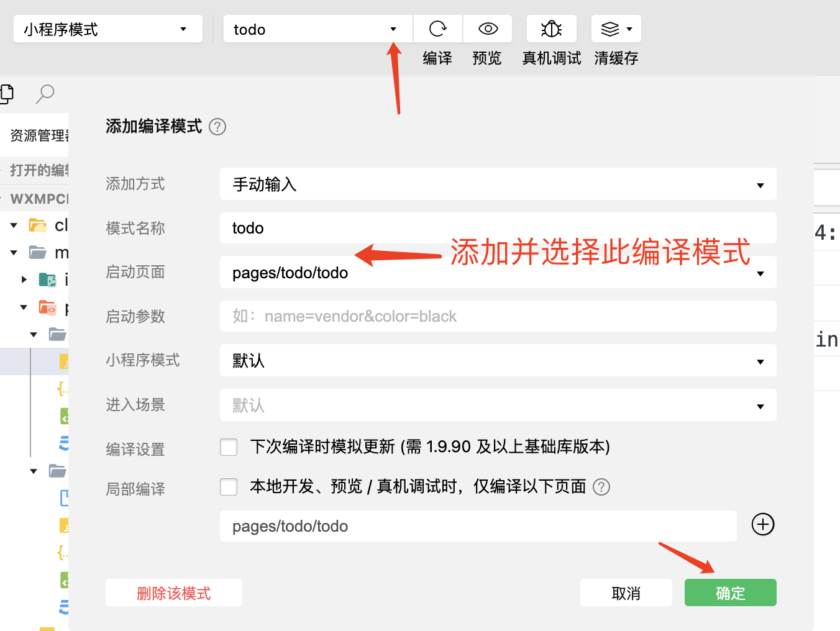
Task: Open dropdown arrow beside clear cache icon
Action: point(629,29)
